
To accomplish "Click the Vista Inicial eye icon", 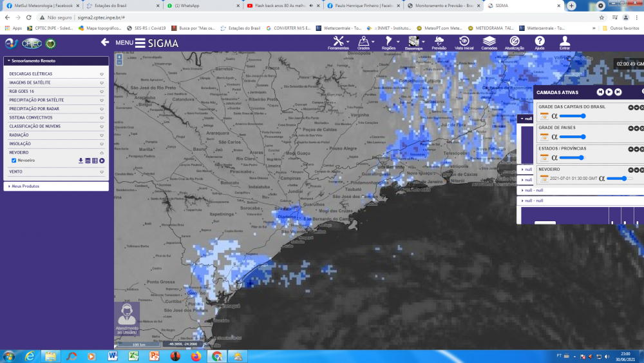I will (x=464, y=43).
